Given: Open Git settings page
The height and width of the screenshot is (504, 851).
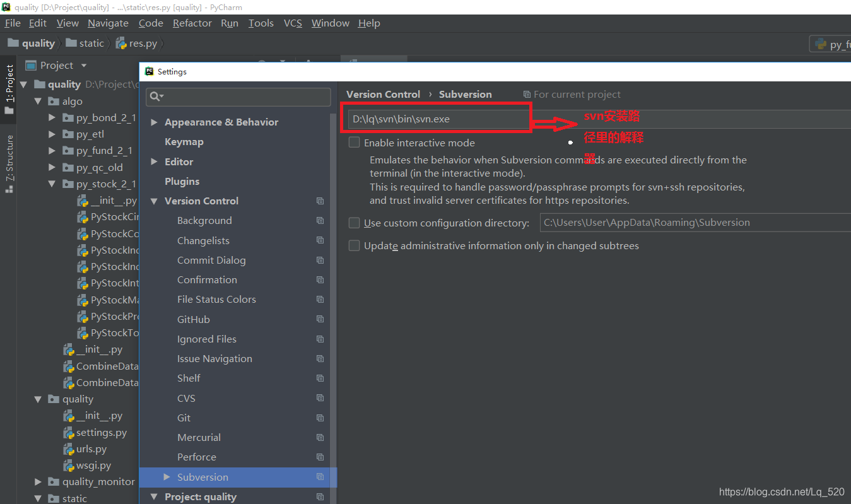Looking at the screenshot, I should point(184,418).
